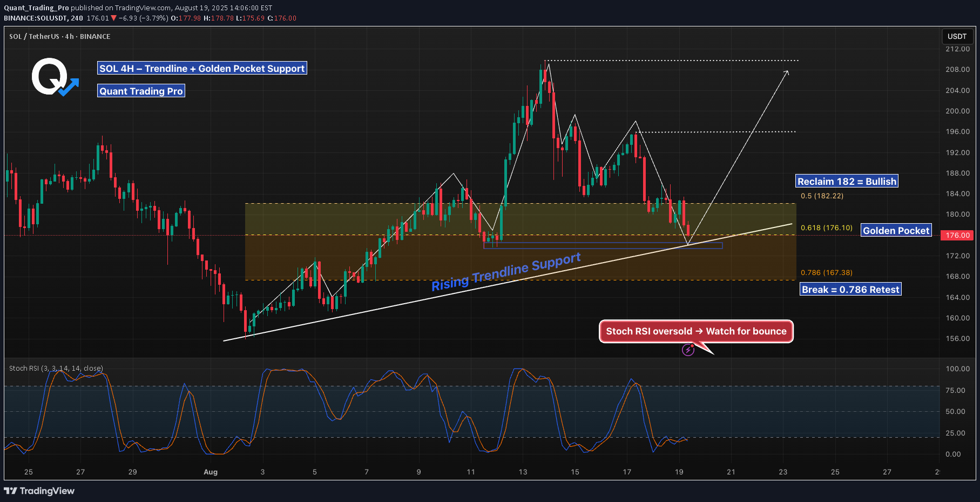Click date '13' on the time axis
This screenshot has height=502, width=980.
pos(523,472)
